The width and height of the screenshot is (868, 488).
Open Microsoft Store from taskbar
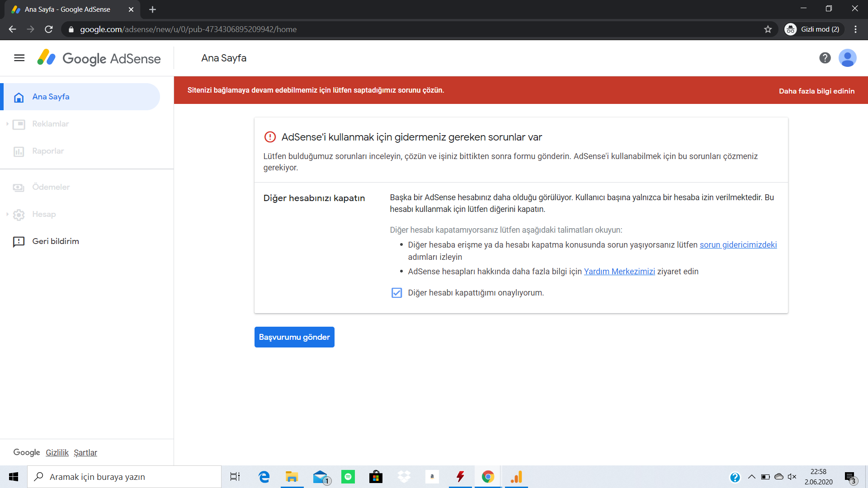point(376,477)
